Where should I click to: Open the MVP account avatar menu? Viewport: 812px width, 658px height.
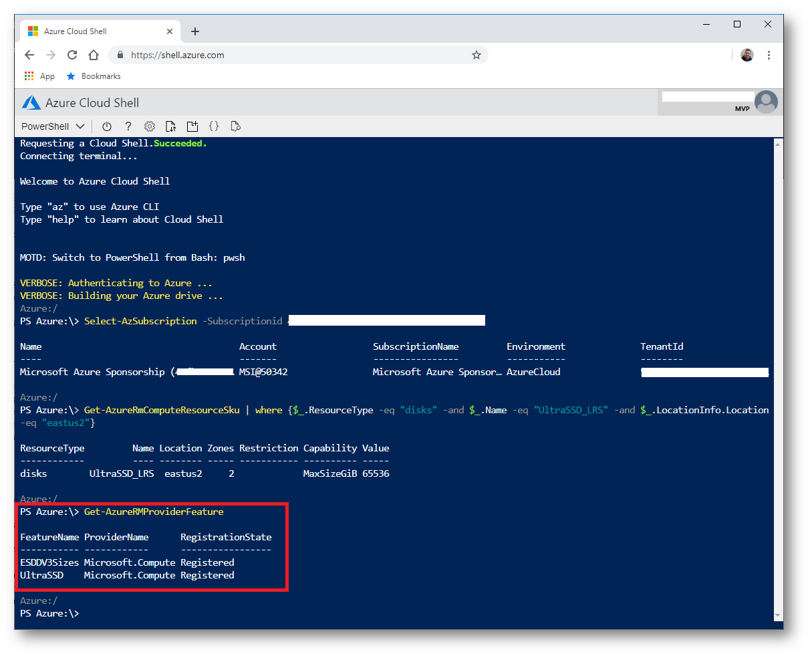766,102
